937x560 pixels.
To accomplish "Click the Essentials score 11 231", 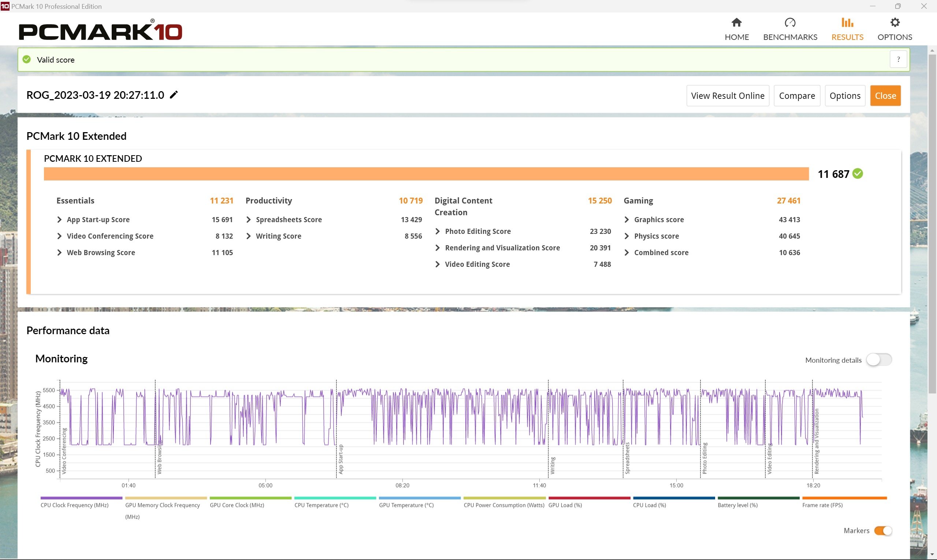I will click(x=222, y=201).
